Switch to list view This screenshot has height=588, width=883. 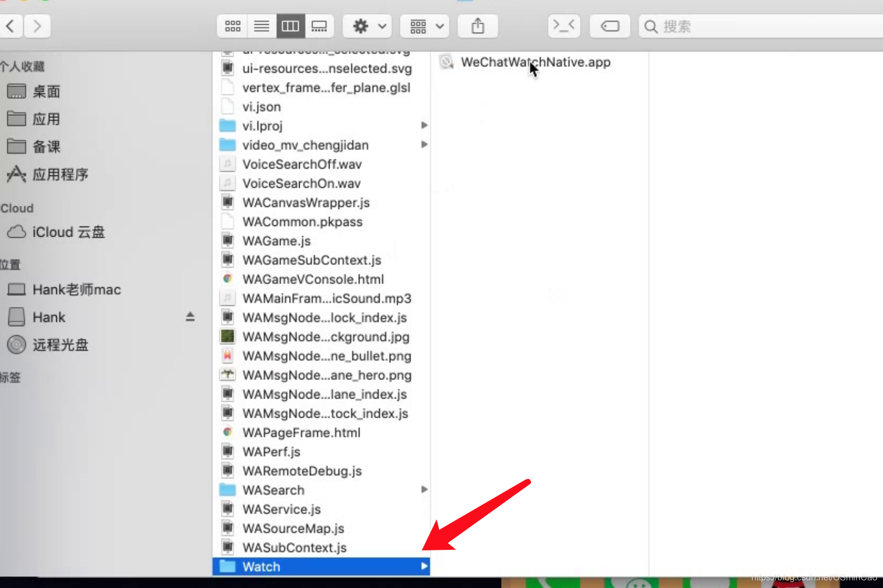tap(262, 26)
